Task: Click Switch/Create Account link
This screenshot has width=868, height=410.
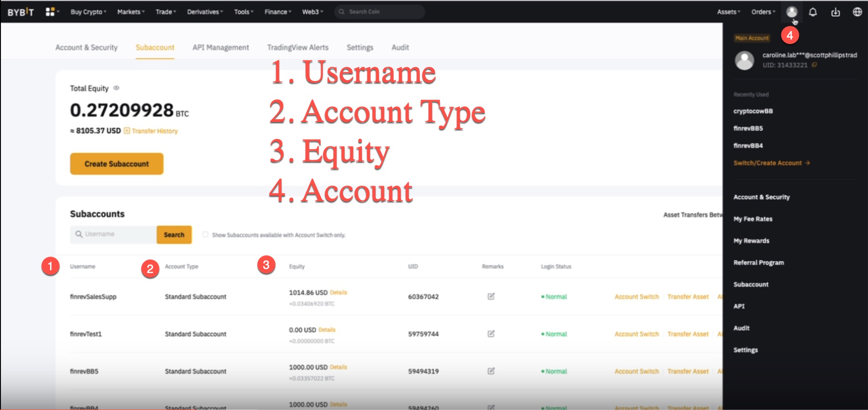Action: click(771, 163)
